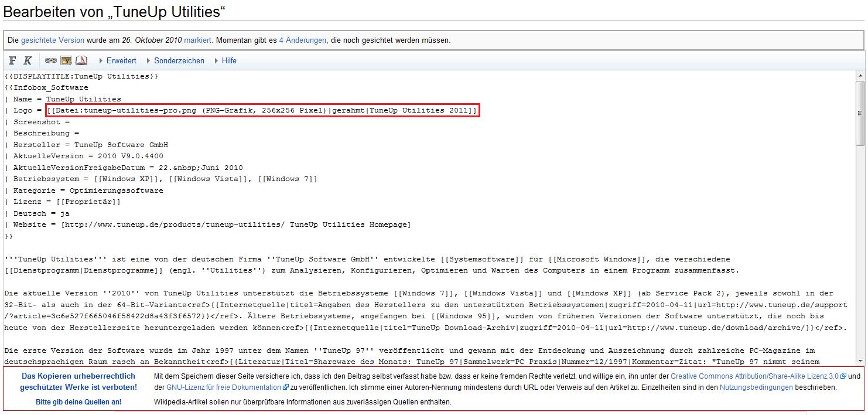The image size is (868, 415).
Task: Insert a link using the chain icon
Action: point(51,60)
